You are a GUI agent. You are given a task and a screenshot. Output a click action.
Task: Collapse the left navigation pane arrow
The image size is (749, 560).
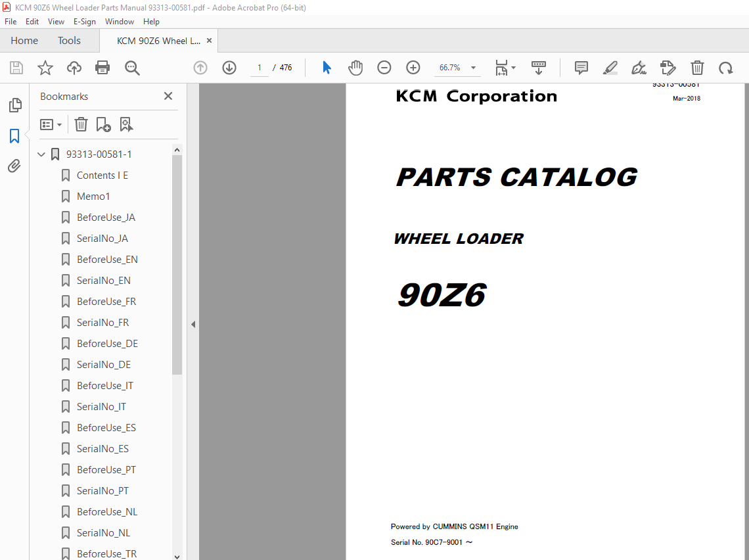[193, 325]
